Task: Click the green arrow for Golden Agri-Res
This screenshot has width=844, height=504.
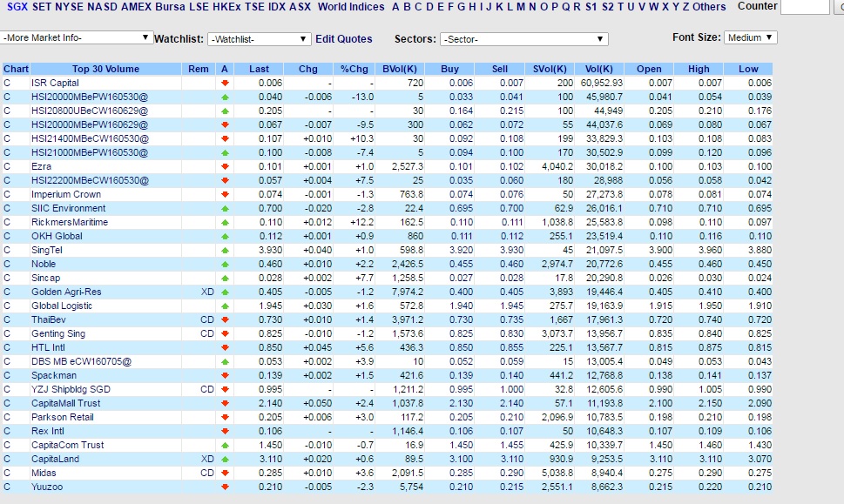Action: point(225,292)
